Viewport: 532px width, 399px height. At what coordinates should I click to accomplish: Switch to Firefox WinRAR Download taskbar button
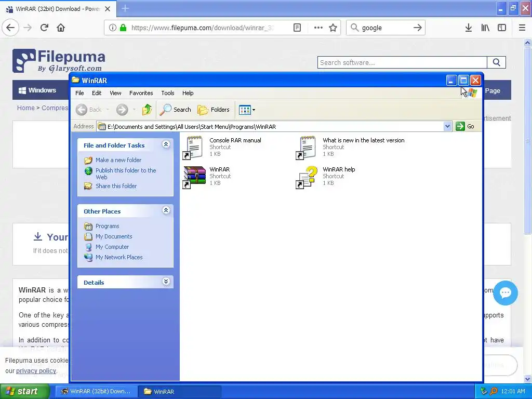click(x=96, y=391)
